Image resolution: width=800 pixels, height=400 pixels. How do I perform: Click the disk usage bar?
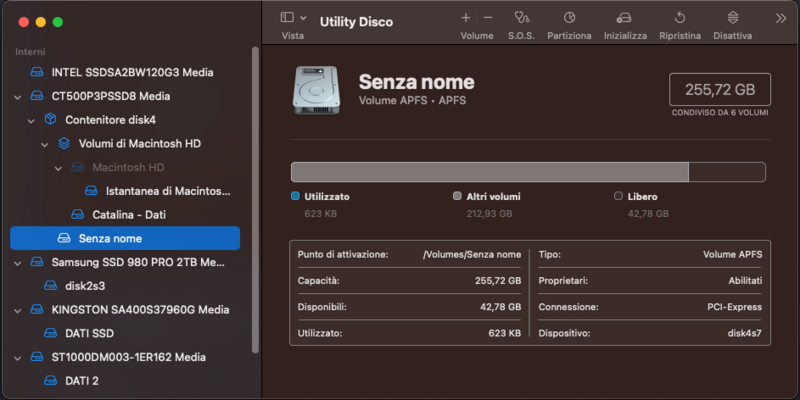coord(528,172)
